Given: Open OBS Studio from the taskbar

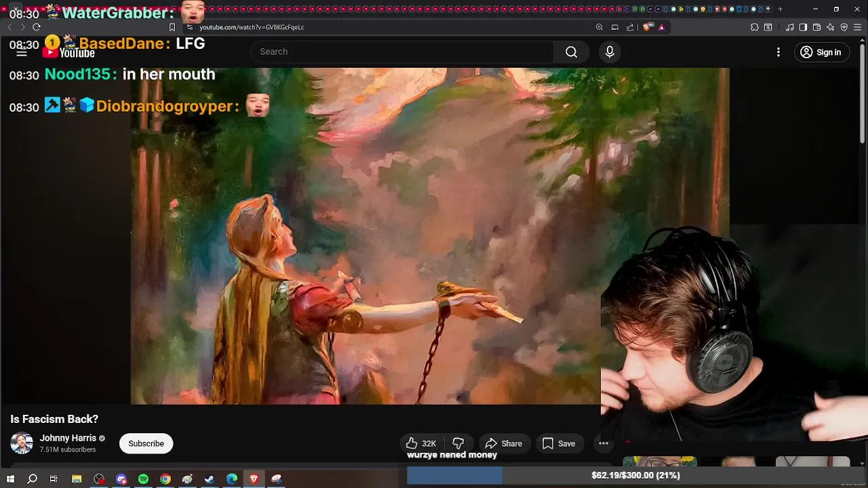Looking at the screenshot, I should click(100, 479).
